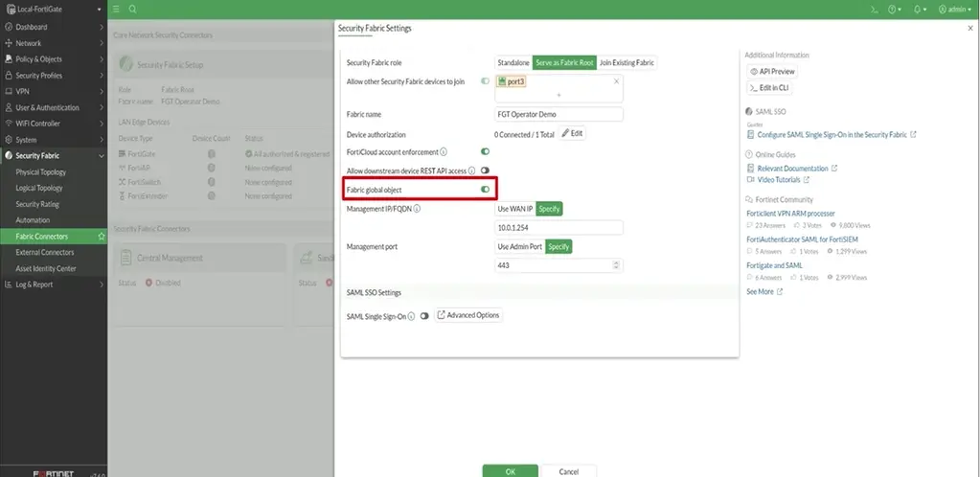
Task: Click FortiCloud account enforcement info icon
Action: tap(444, 152)
